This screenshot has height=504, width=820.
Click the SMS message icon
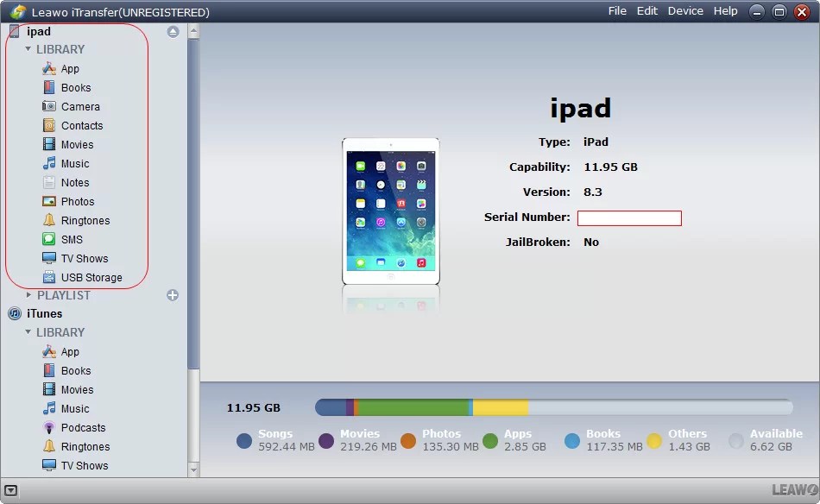pos(49,239)
